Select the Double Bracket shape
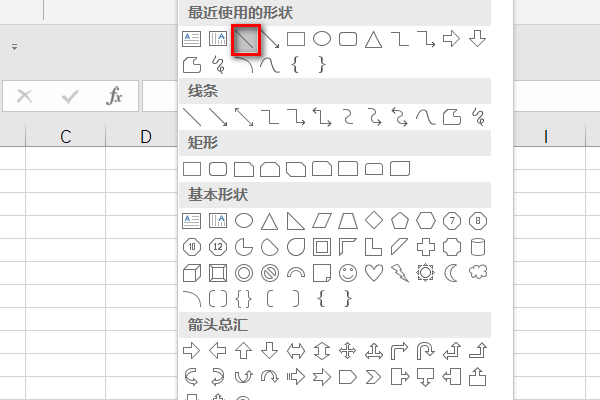The image size is (600, 400). [218, 299]
